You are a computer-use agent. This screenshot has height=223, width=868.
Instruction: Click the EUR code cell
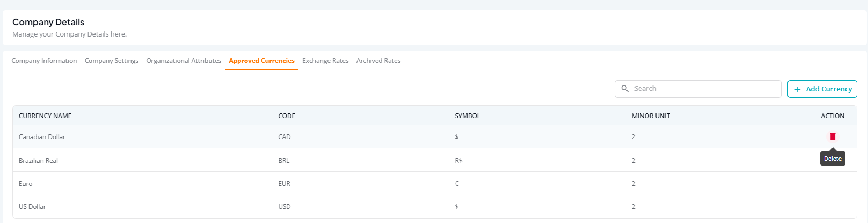pos(285,184)
